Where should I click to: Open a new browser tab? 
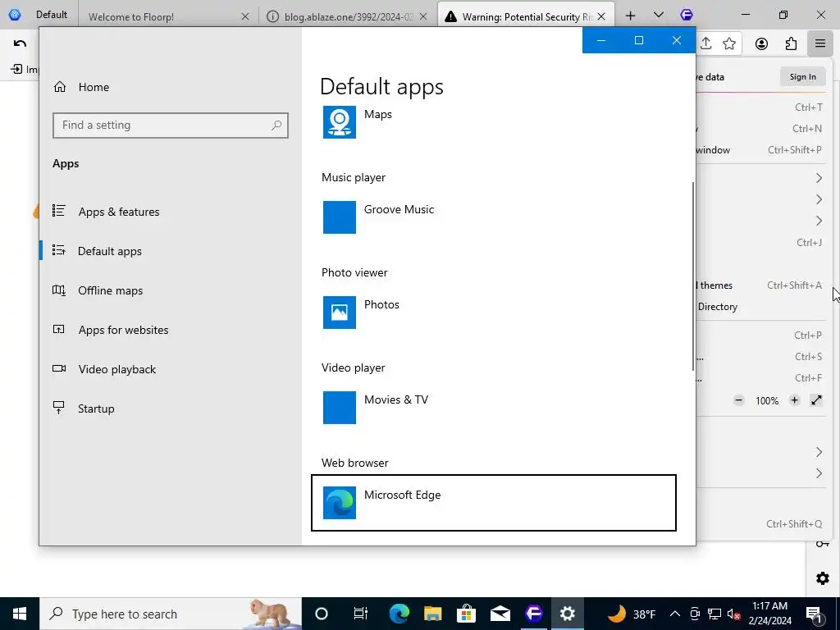coord(631,16)
